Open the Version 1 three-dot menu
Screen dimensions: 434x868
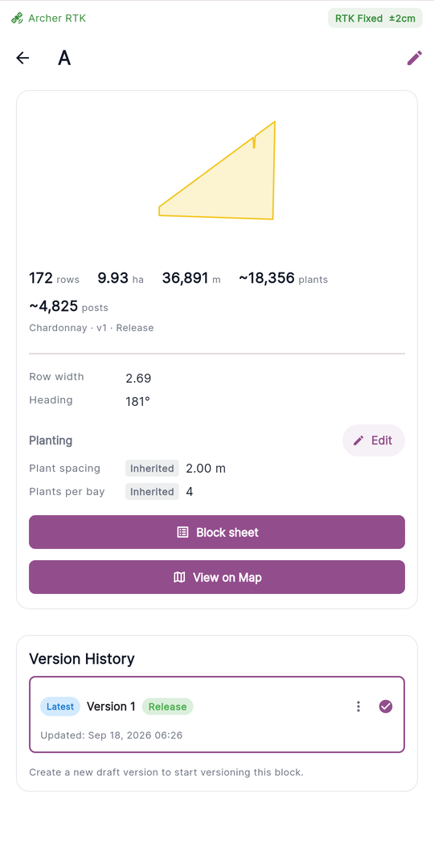[x=358, y=706]
